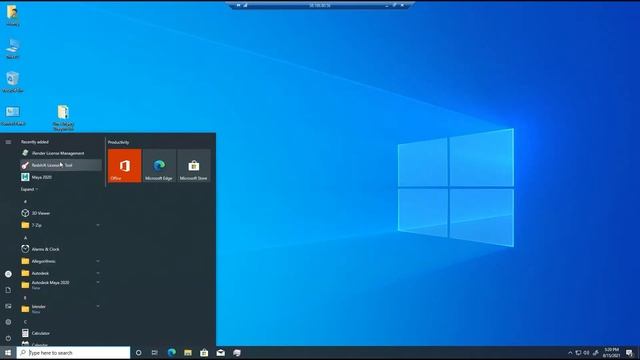
Task: Click the blender folder icon
Action: pos(25,309)
